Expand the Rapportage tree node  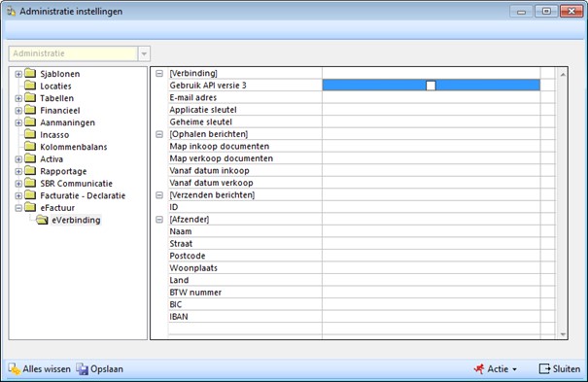(18, 171)
